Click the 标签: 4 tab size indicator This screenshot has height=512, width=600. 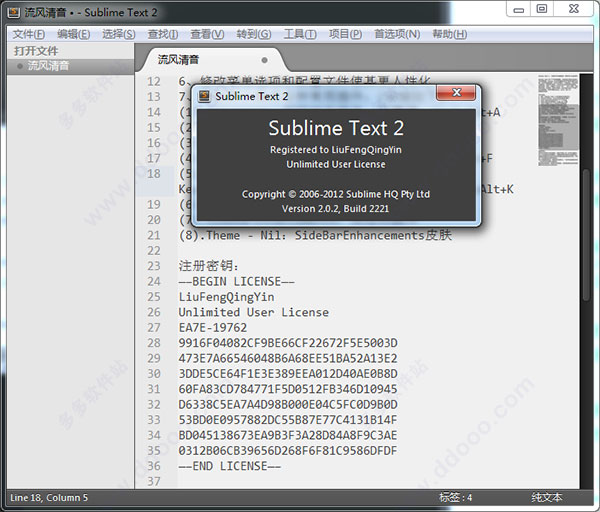click(x=455, y=497)
